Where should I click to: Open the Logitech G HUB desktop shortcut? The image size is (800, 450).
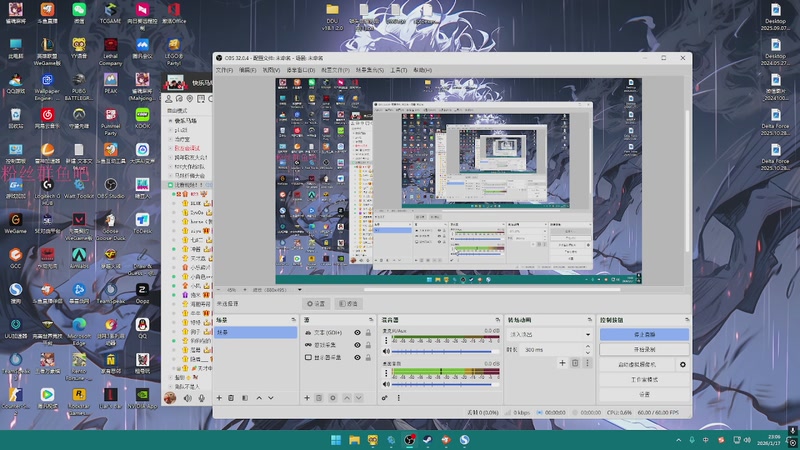coord(47,190)
